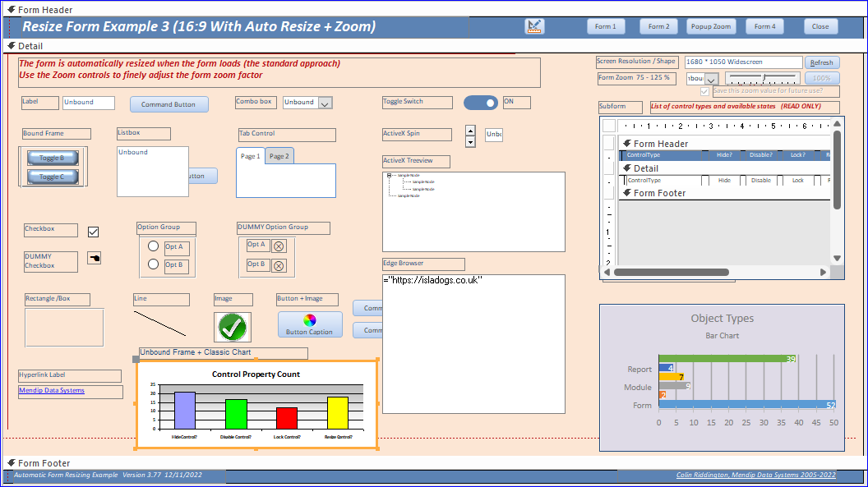Click the Command Button

(169, 104)
